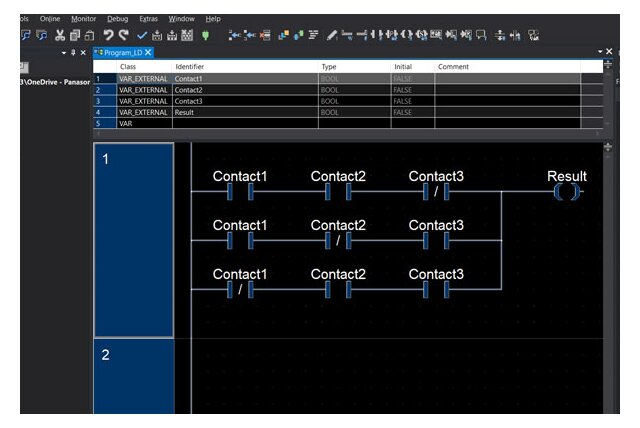Click the text alignment lines icon
The width and height of the screenshot is (640, 428).
[313, 35]
